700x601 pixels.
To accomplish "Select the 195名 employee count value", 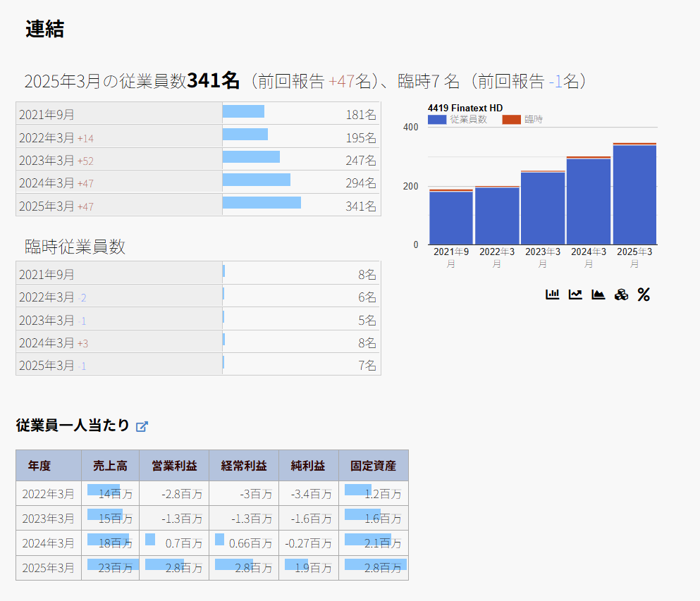I will pyautogui.click(x=361, y=138).
